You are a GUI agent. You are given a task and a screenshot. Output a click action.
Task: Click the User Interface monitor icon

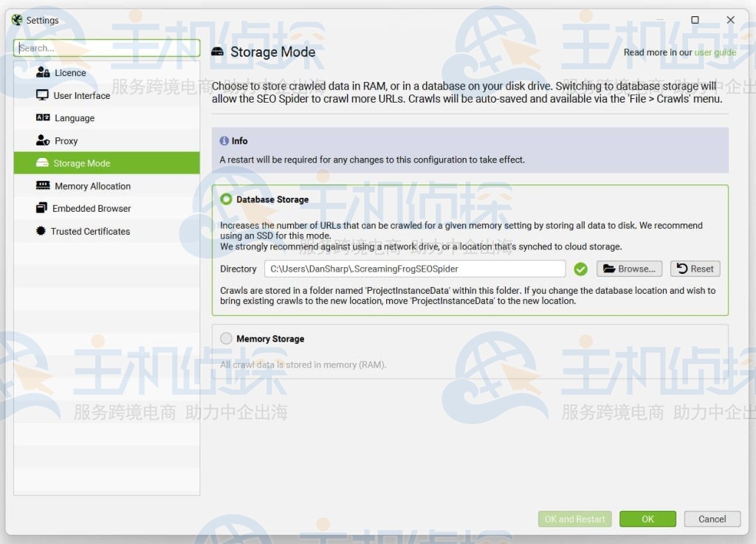pos(42,95)
